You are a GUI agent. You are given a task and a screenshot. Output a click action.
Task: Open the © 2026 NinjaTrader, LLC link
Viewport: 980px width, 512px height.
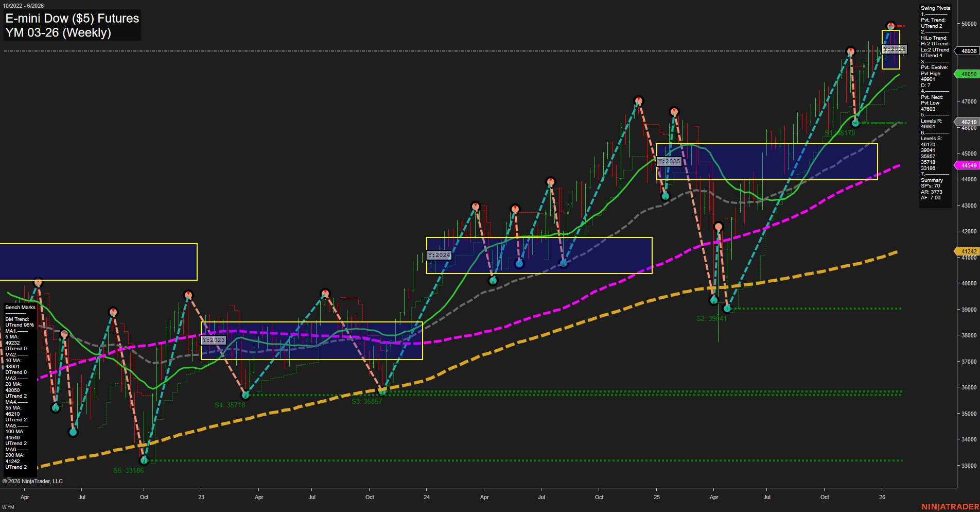33,481
